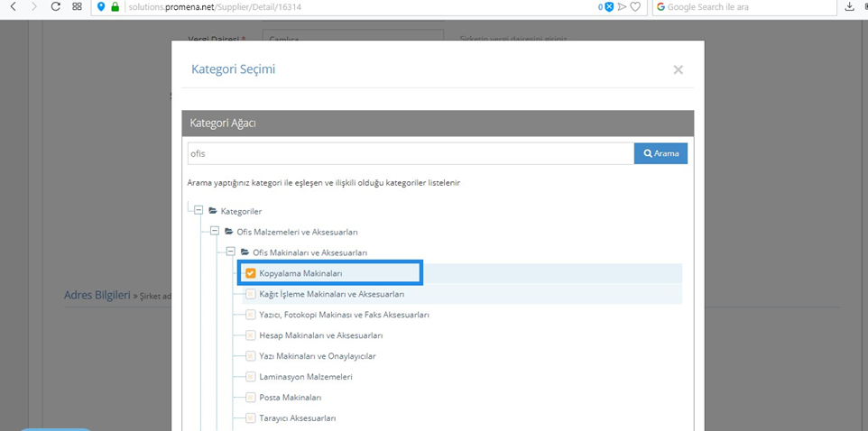The image size is (868, 431).
Task: Close the Kategori Seçimi dialog
Action: point(679,69)
